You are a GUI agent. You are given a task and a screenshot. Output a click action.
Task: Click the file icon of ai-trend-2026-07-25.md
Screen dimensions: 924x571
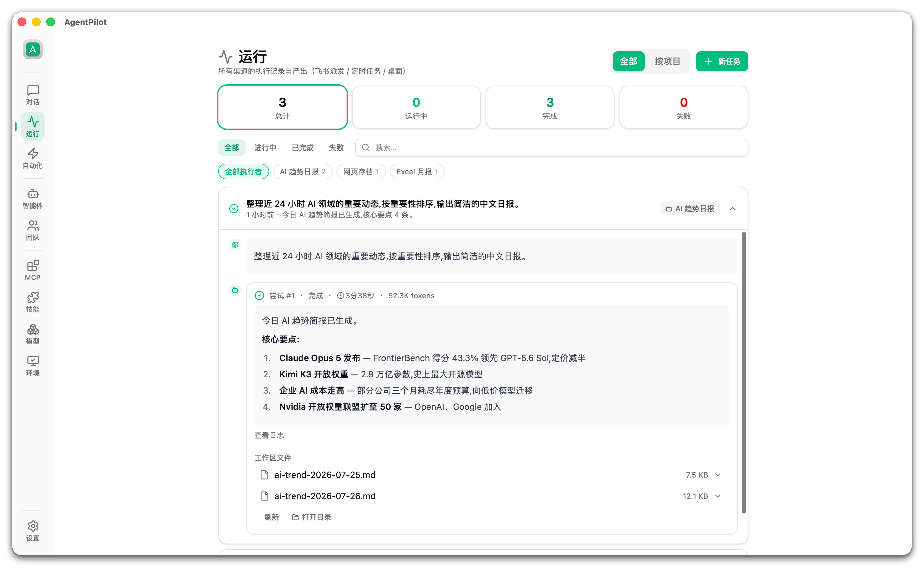[264, 475]
